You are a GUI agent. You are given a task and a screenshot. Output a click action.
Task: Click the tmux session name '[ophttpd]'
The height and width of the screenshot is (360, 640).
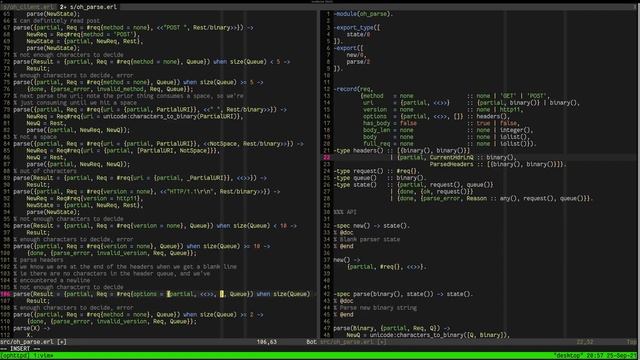(15, 356)
